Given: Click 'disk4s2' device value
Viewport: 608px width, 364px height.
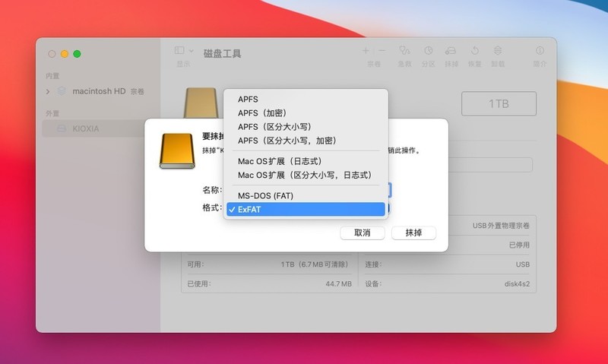Looking at the screenshot, I should (517, 283).
